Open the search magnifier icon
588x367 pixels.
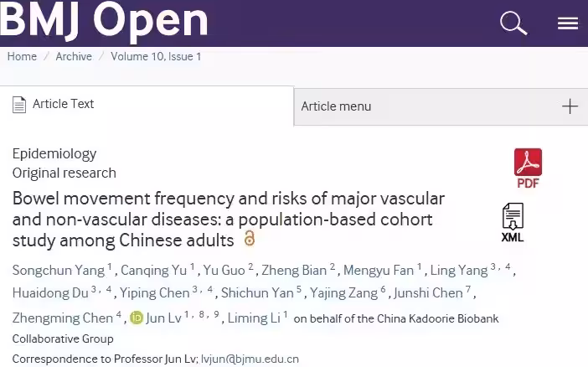(513, 23)
